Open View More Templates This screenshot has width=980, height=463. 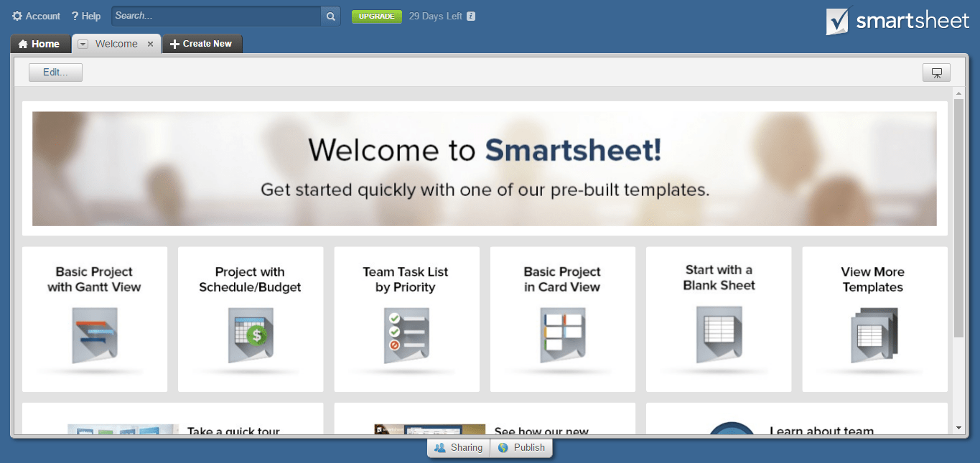click(874, 319)
